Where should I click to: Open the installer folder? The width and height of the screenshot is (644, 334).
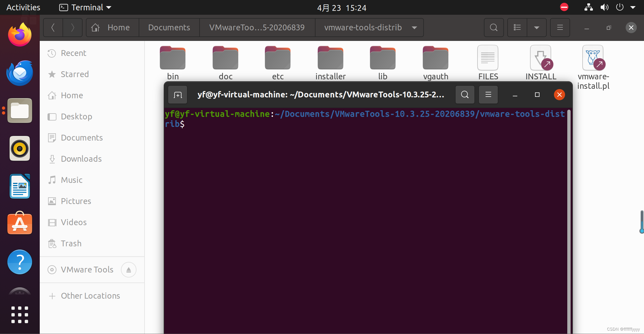pos(330,63)
